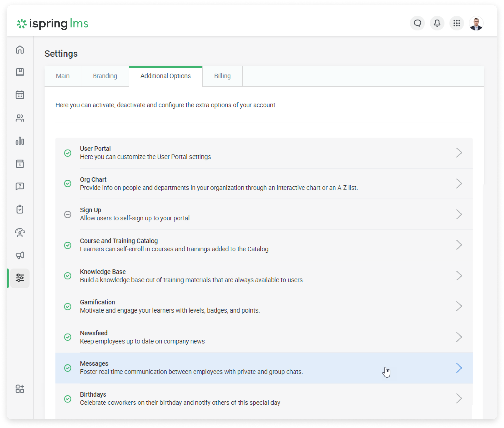Image resolution: width=504 pixels, height=428 pixels.
Task: Open the Newsfeed option title
Action: (x=94, y=333)
